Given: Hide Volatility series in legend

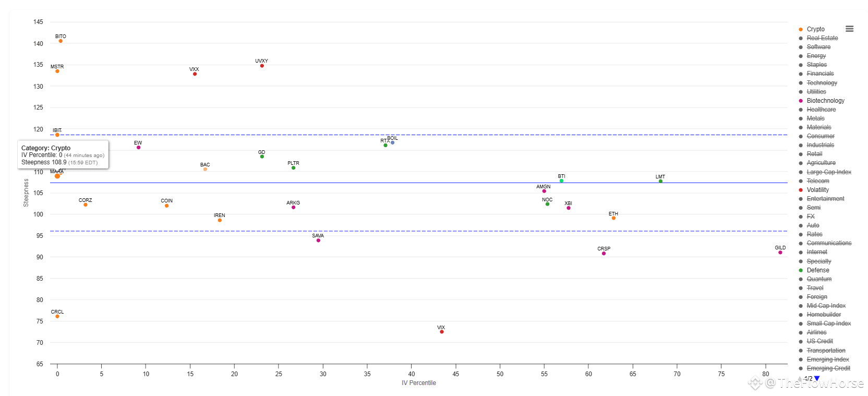Looking at the screenshot, I should (817, 190).
